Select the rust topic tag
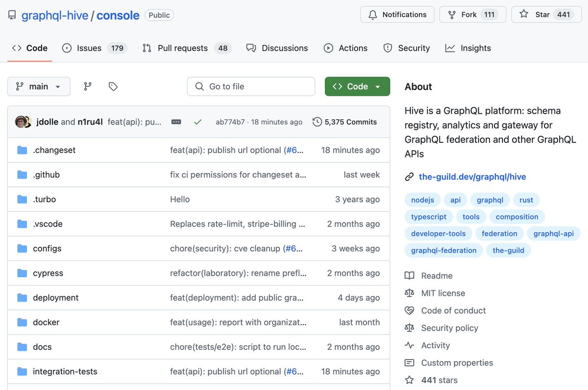The image size is (588, 390). (x=526, y=200)
